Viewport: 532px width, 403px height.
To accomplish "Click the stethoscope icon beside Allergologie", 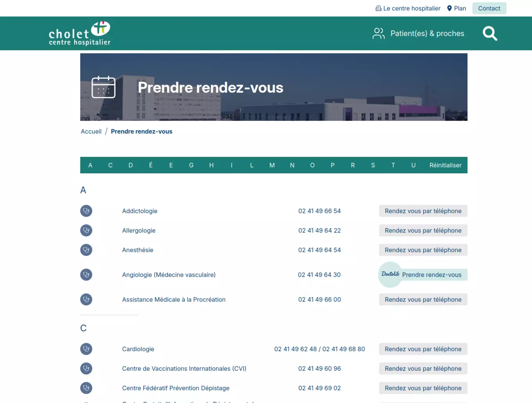I will (86, 231).
